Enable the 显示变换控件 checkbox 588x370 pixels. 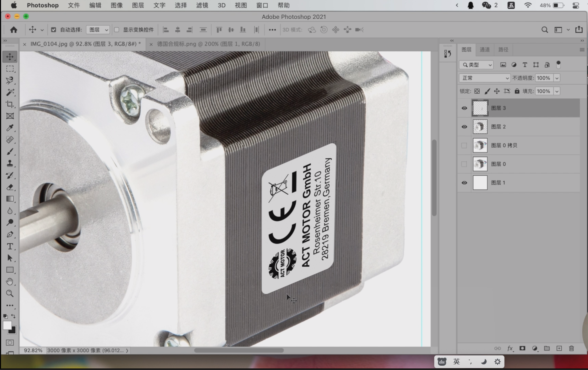click(117, 30)
